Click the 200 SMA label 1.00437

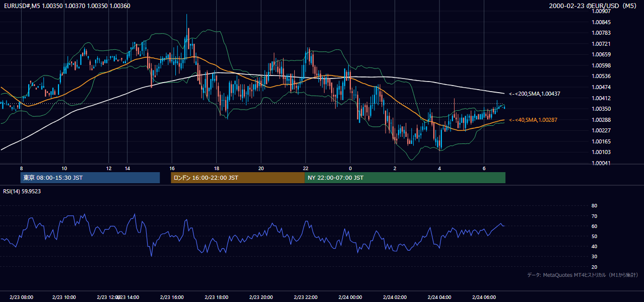click(535, 94)
